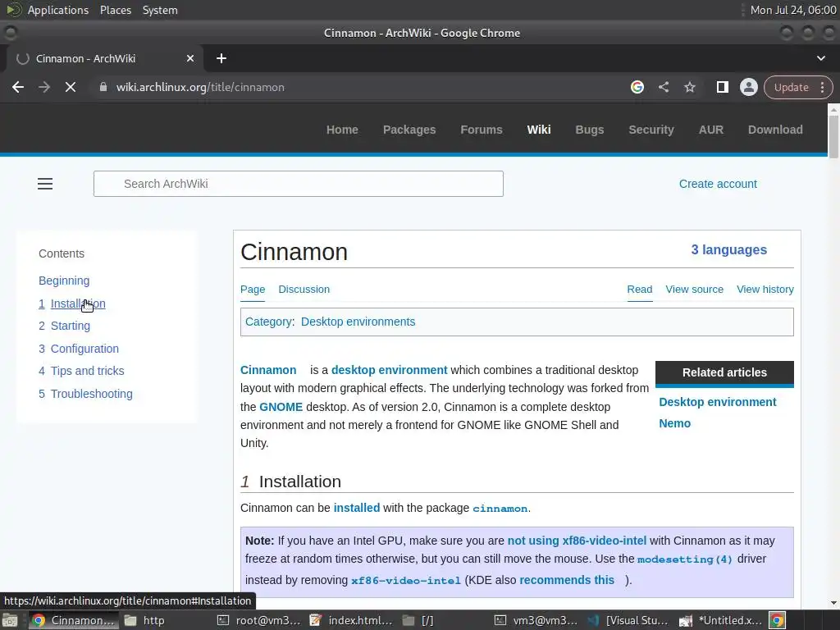The image size is (840, 630).
Task: Open the Packages navigation link
Action: 409,130
